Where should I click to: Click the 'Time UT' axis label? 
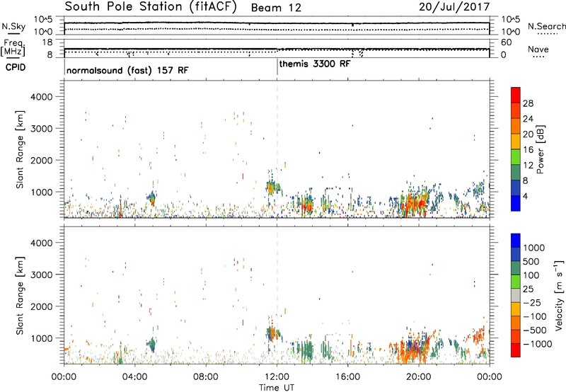point(277,388)
